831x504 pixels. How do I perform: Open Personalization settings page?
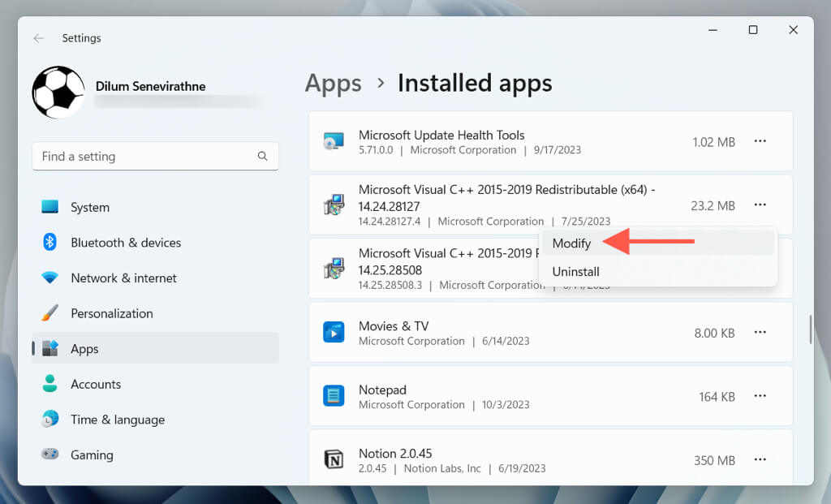tap(111, 313)
